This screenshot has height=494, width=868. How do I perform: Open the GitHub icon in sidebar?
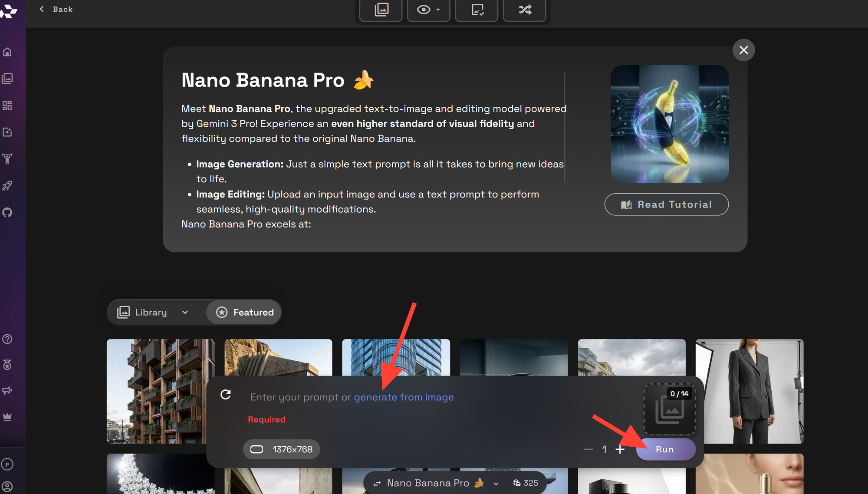tap(7, 213)
